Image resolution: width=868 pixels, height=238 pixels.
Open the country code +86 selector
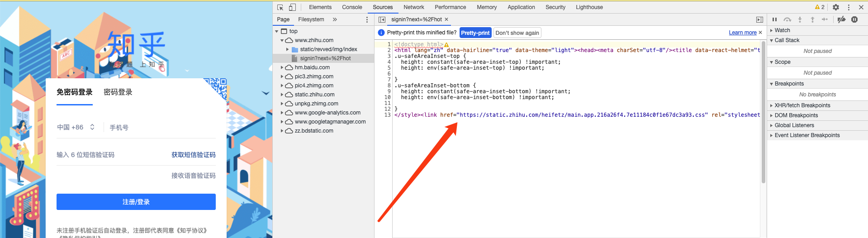pos(76,127)
